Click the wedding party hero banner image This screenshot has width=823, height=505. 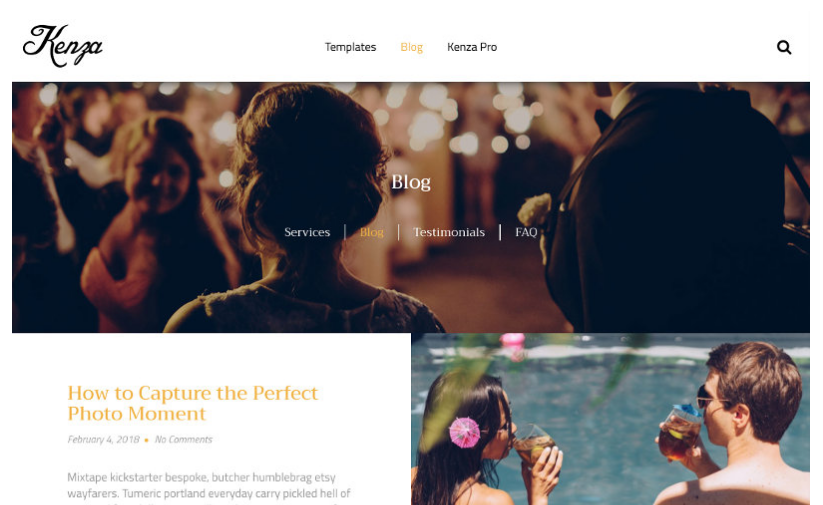[x=411, y=207]
